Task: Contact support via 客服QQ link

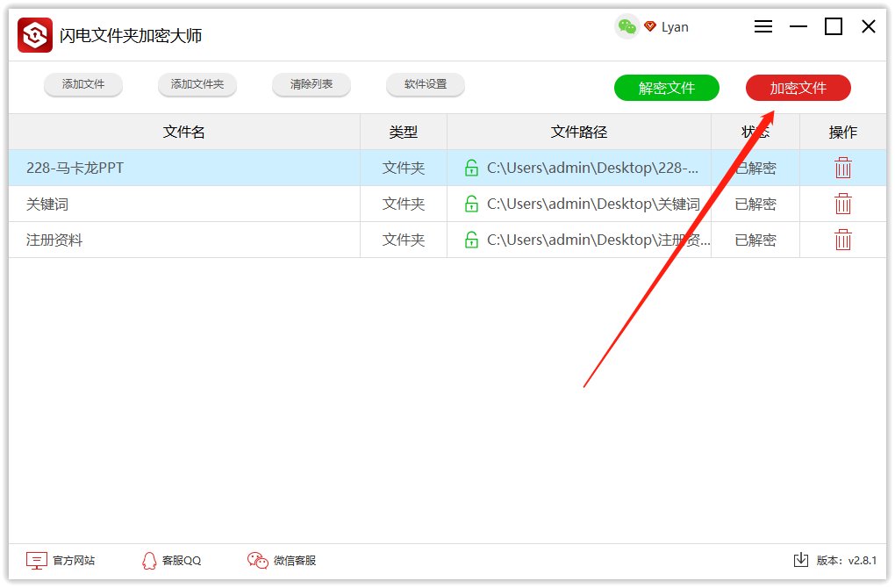Action: click(172, 560)
